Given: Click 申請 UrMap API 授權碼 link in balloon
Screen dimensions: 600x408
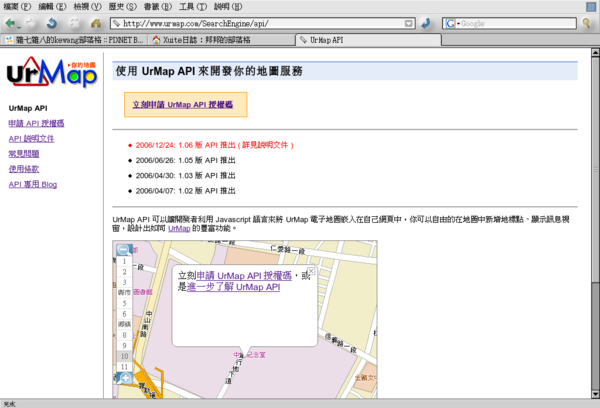Looking at the screenshot, I should tap(244, 276).
